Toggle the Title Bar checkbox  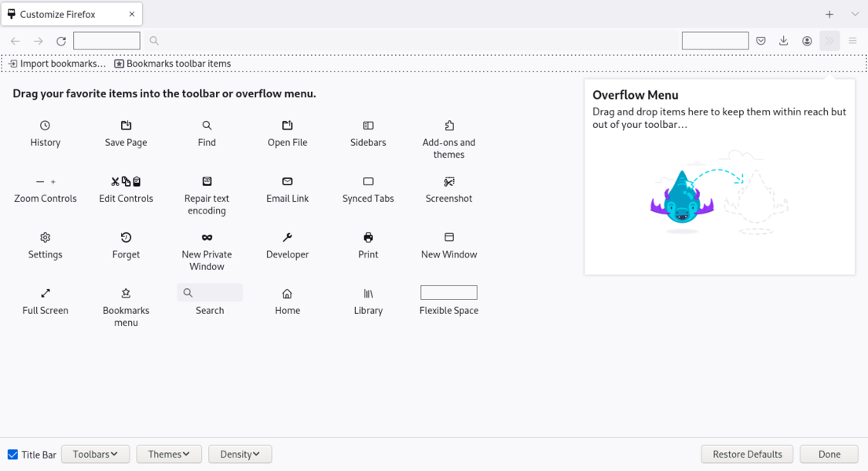point(13,455)
